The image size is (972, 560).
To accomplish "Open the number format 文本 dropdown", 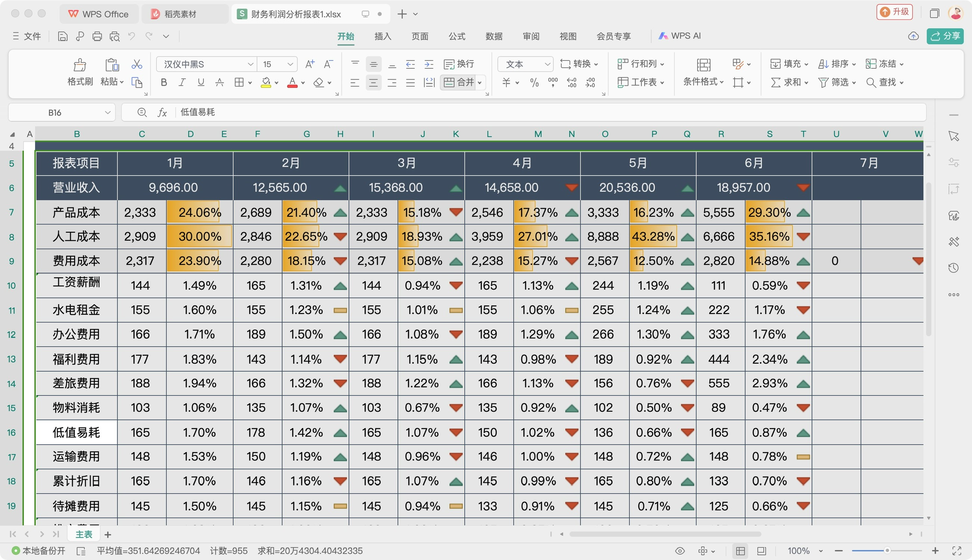I will pyautogui.click(x=547, y=64).
